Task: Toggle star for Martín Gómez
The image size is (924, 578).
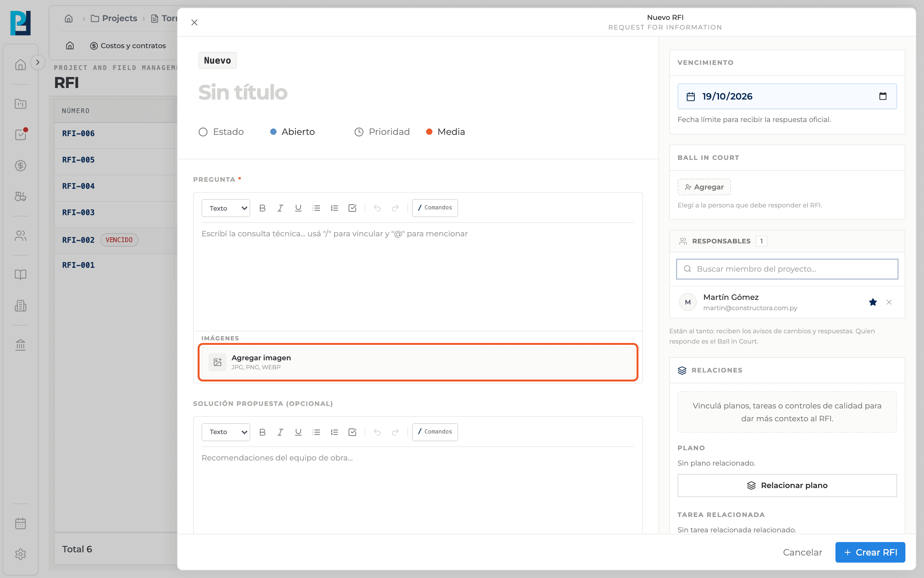Action: pyautogui.click(x=873, y=302)
